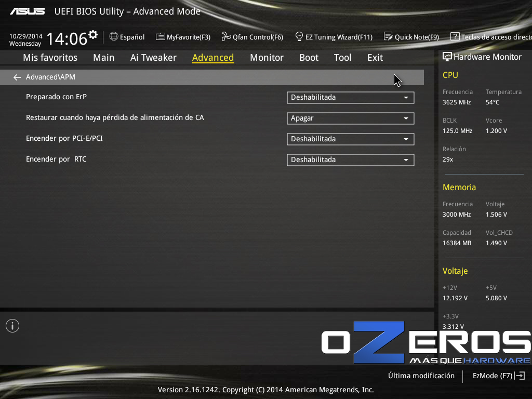Screen dimensions: 532x399
Task: Click Última modificación
Action: pos(421,376)
